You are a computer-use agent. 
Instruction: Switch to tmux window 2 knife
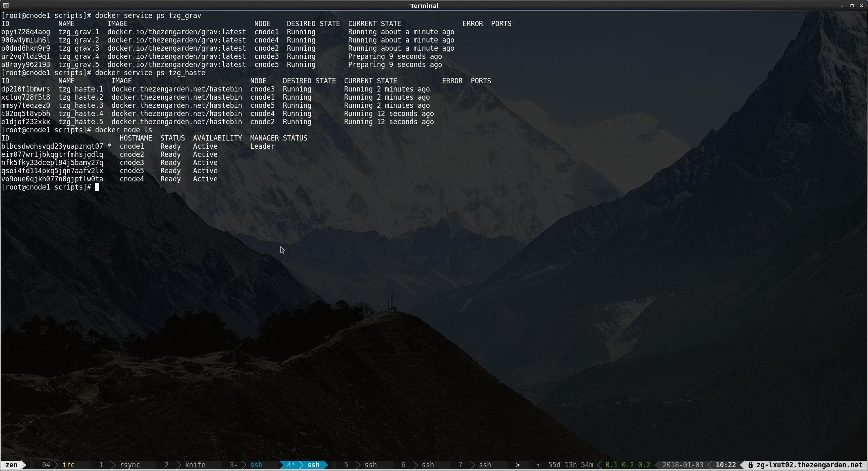(x=185, y=465)
